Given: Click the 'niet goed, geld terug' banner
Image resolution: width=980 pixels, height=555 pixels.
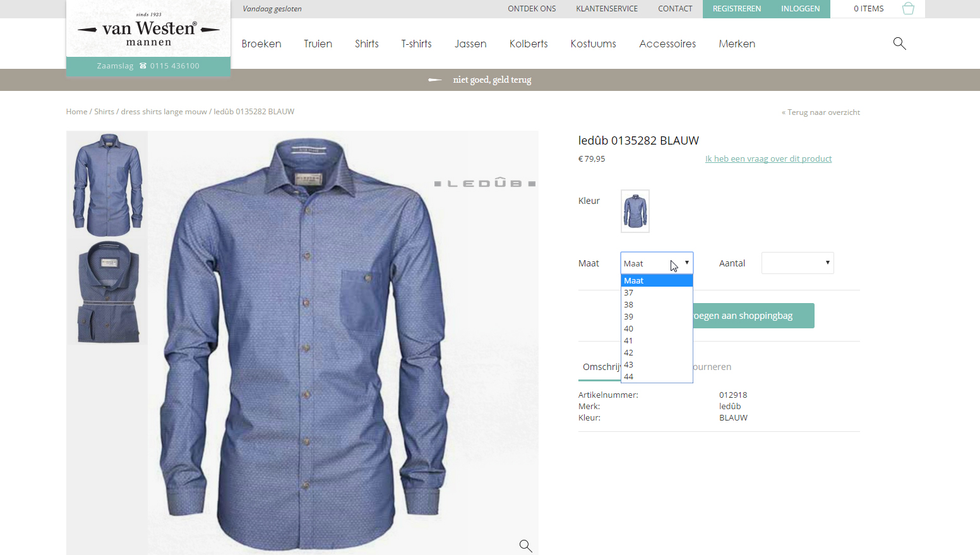Looking at the screenshot, I should (x=492, y=80).
